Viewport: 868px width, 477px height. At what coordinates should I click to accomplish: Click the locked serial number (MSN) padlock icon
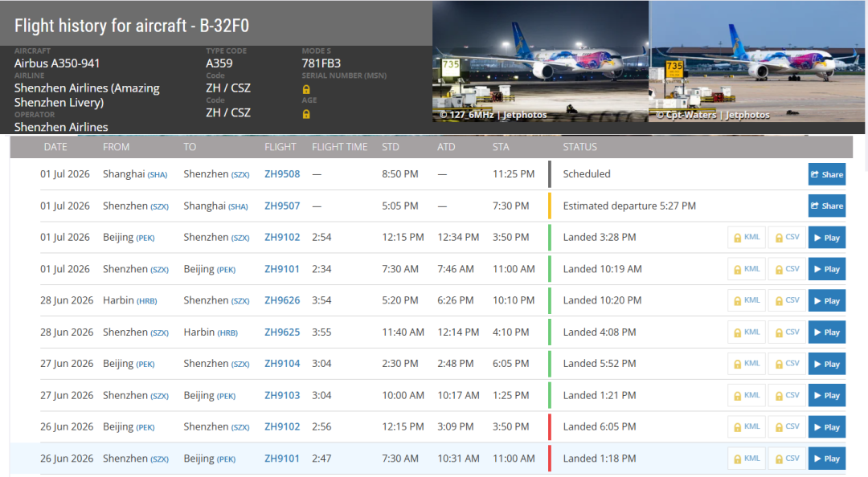[306, 89]
